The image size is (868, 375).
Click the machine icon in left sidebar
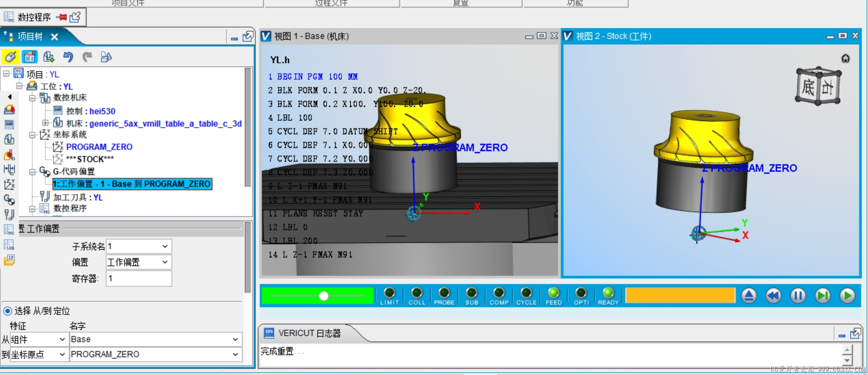pos(9,109)
